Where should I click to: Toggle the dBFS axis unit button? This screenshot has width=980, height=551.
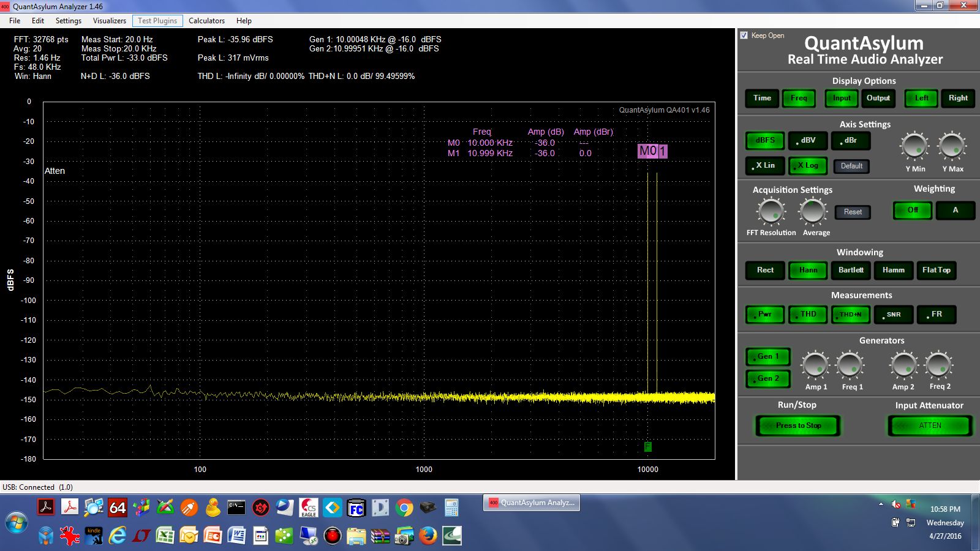(765, 140)
